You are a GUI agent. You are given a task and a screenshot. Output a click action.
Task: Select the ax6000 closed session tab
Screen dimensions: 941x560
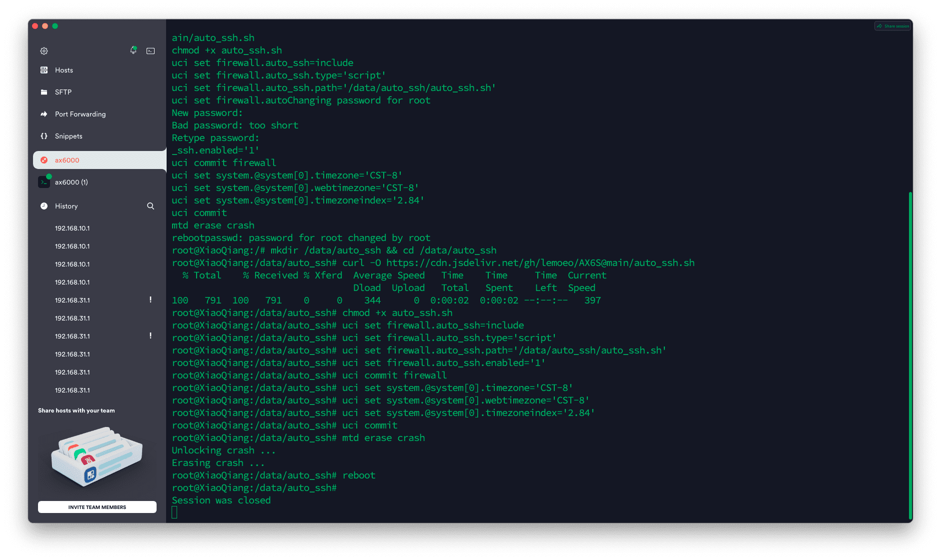(x=67, y=160)
